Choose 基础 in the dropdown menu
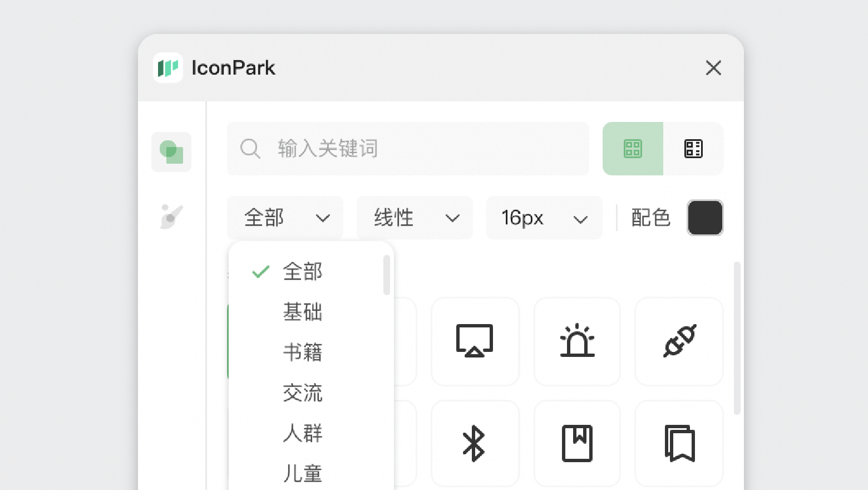This screenshot has height=490, width=868. click(302, 312)
